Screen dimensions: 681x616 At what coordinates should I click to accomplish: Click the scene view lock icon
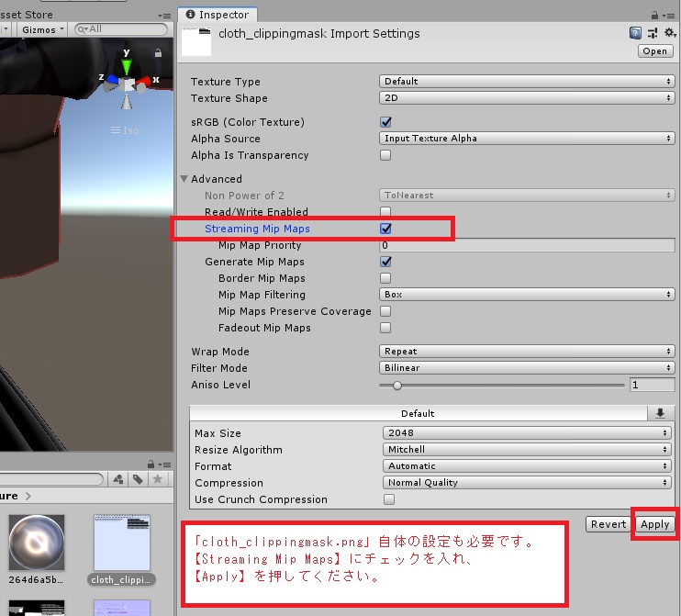pyautogui.click(x=158, y=53)
